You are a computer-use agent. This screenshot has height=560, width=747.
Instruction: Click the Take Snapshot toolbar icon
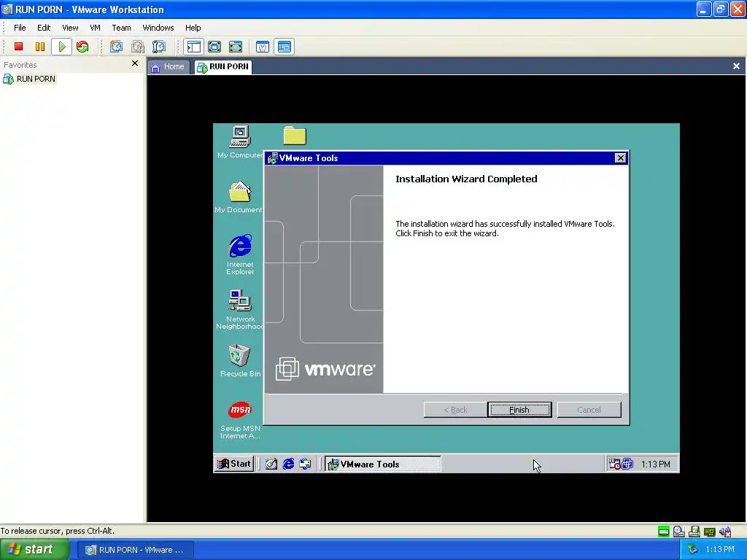[x=116, y=47]
